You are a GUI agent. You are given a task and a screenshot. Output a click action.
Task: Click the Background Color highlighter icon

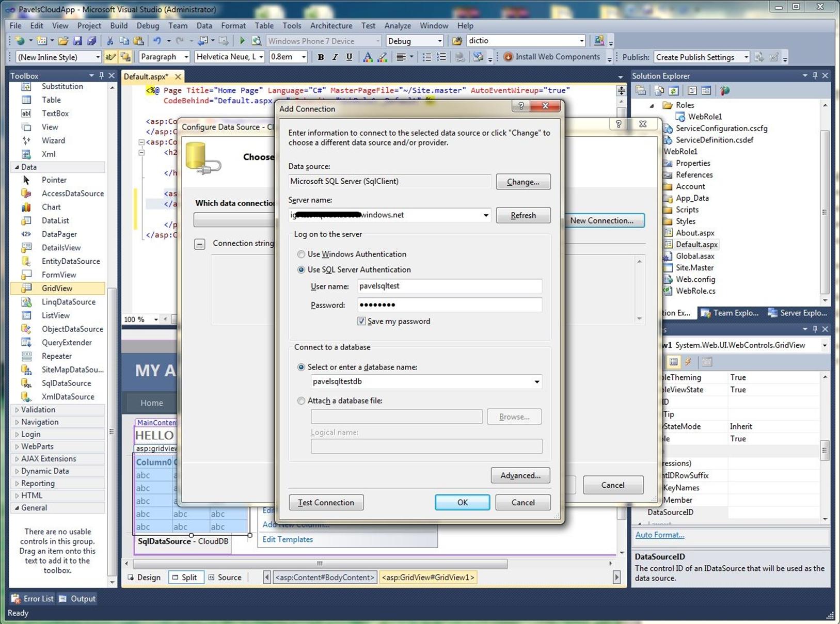pyautogui.click(x=382, y=57)
